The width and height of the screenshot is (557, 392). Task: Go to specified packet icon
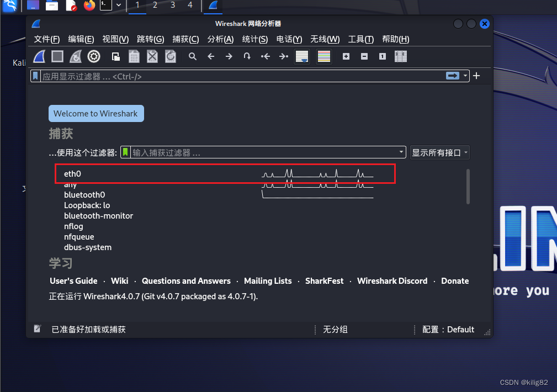247,56
